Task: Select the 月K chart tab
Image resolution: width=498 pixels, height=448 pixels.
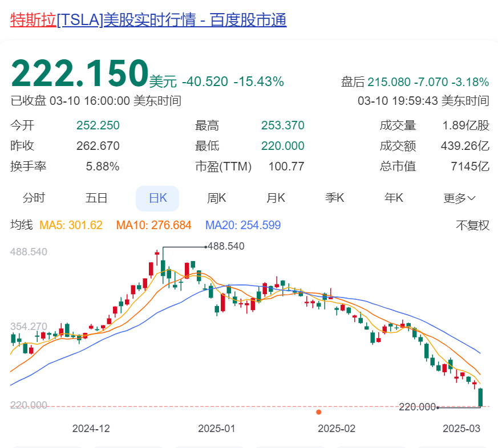Action: (x=276, y=198)
